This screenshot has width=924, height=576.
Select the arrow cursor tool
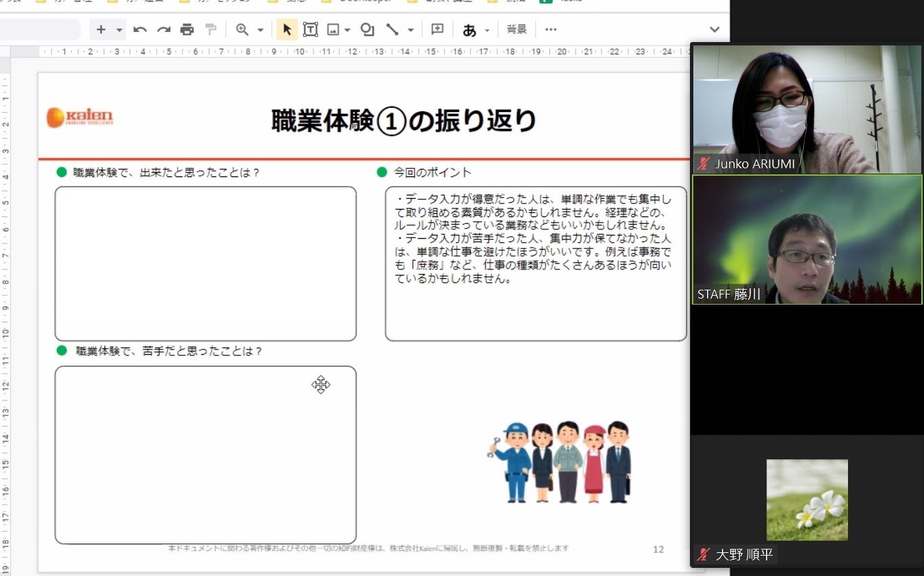(x=287, y=29)
